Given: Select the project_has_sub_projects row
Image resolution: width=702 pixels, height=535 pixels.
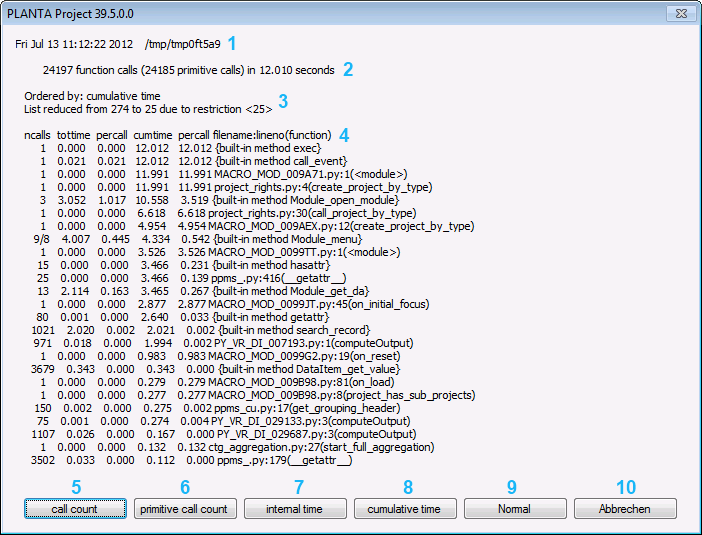Looking at the screenshot, I should pos(257,395).
